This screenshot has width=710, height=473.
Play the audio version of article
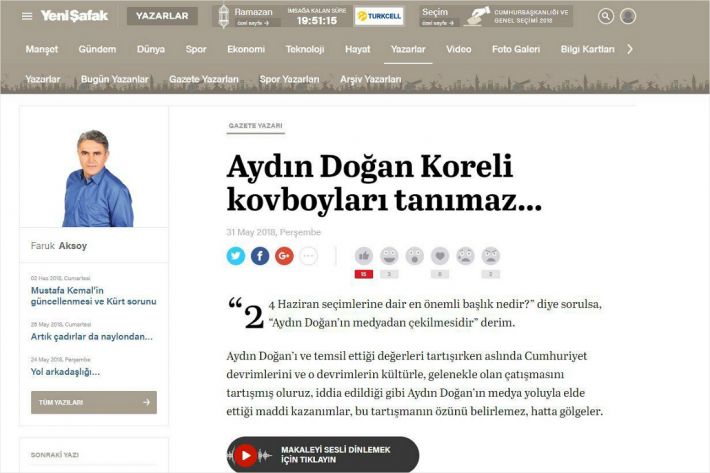pos(245,456)
